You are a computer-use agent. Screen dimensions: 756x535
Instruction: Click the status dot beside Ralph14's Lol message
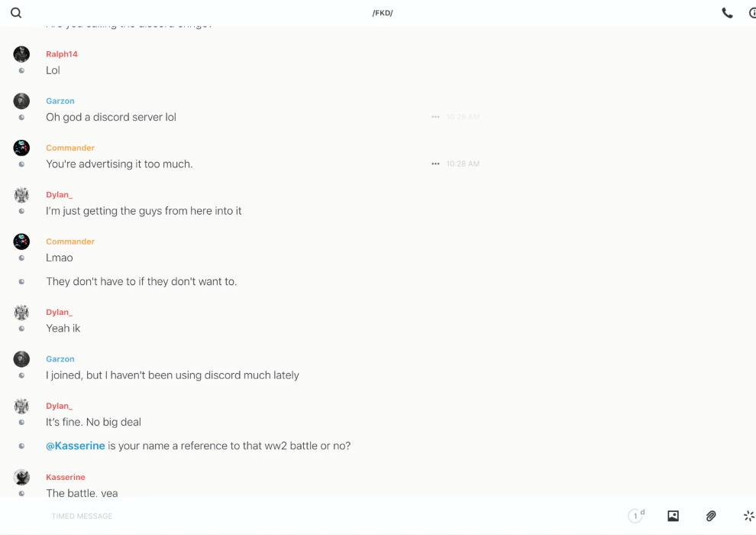tap(21, 70)
